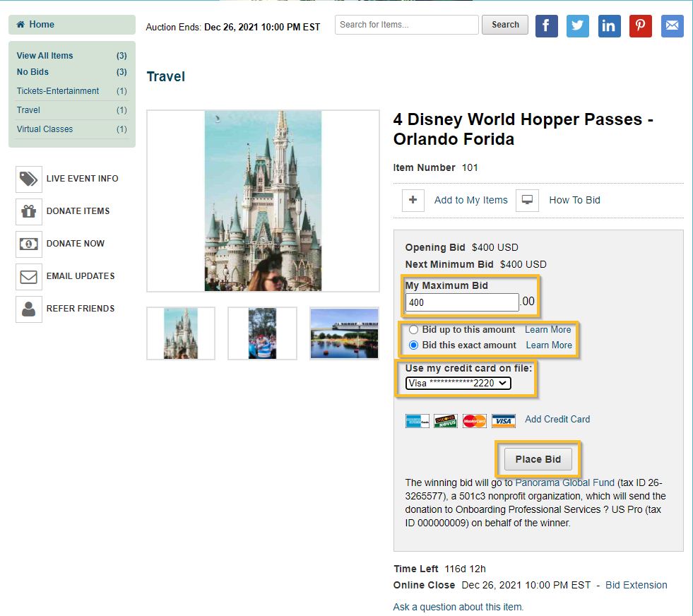Click the MasterCard logo
The image size is (693, 616).
pyautogui.click(x=474, y=421)
